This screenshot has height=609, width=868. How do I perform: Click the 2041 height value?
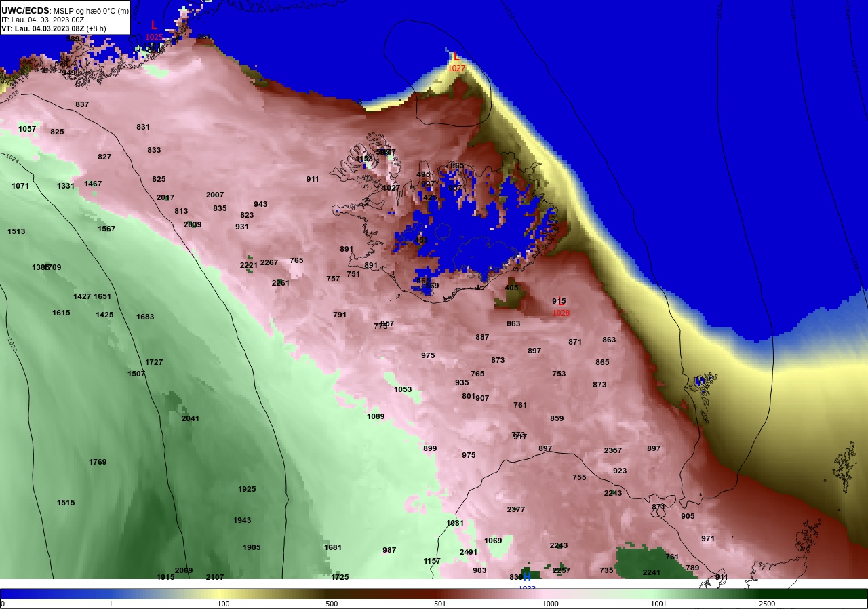(191, 418)
